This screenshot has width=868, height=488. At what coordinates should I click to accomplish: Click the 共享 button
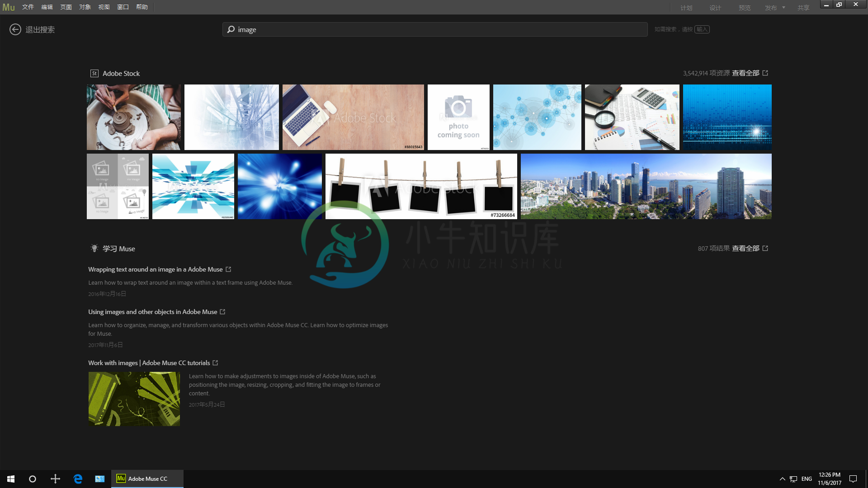point(803,8)
